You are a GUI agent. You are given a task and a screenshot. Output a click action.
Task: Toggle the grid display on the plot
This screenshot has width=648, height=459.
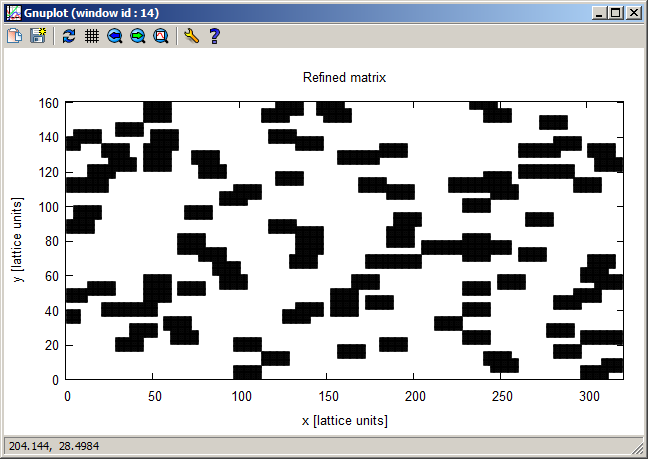91,36
